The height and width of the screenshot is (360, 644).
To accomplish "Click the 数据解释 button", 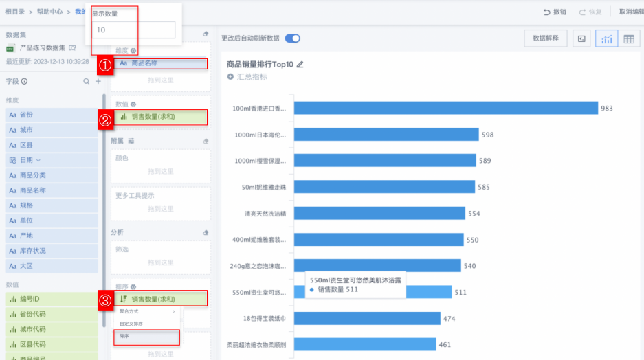I will point(545,38).
